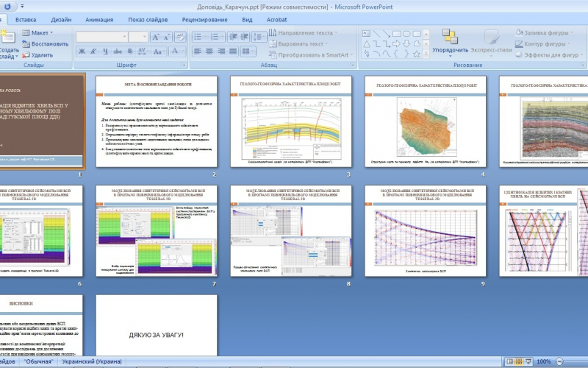Increase list indent level icon
Viewport: 588px width, 368px height.
pyautogui.click(x=245, y=37)
